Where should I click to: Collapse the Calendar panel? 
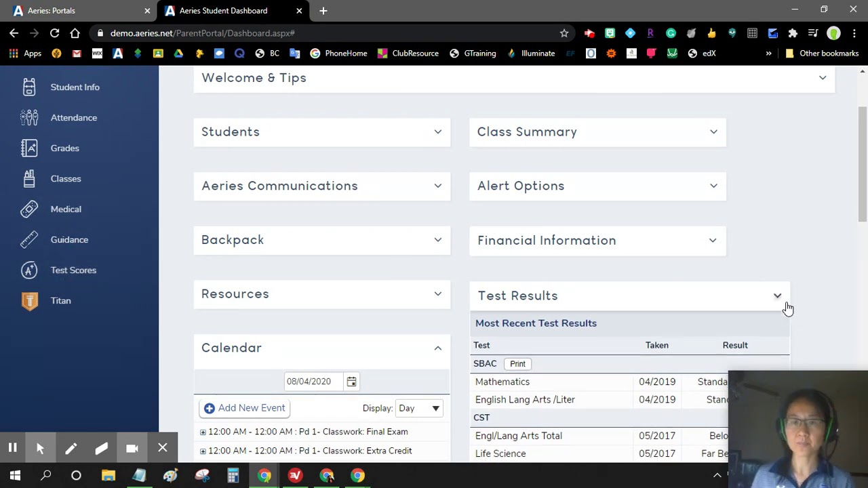click(438, 348)
